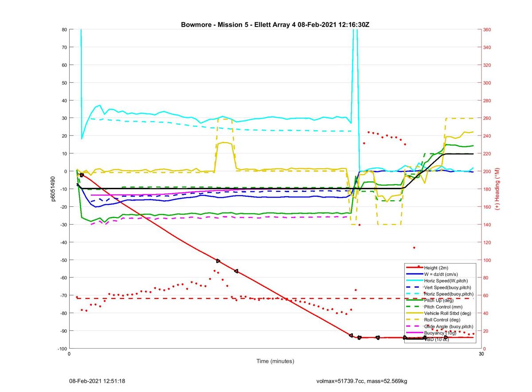Screen dimensions: 532x392
Task: Click tick label '320' on Heading axis
Action: point(487,65)
